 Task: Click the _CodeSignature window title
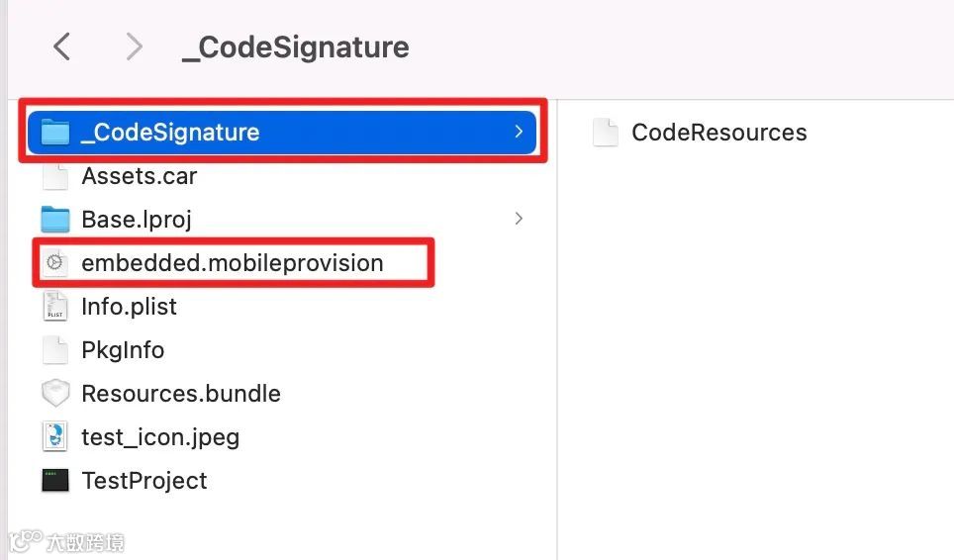[x=295, y=47]
